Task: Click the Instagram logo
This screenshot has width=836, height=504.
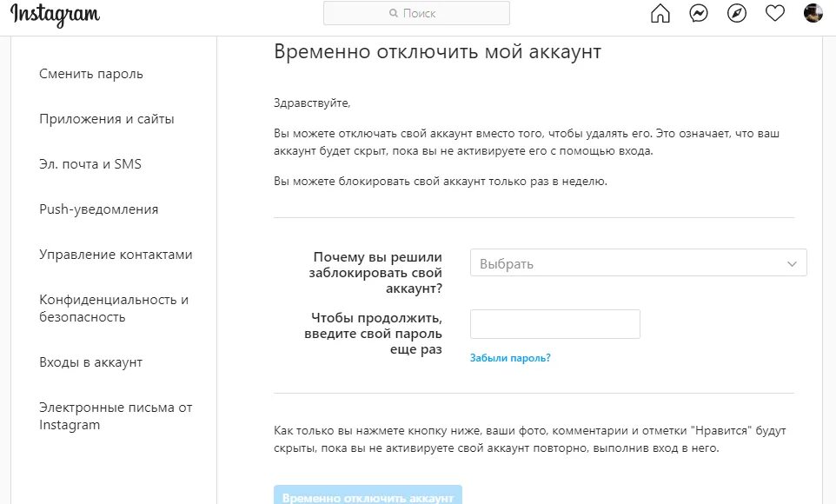Action: click(x=56, y=15)
